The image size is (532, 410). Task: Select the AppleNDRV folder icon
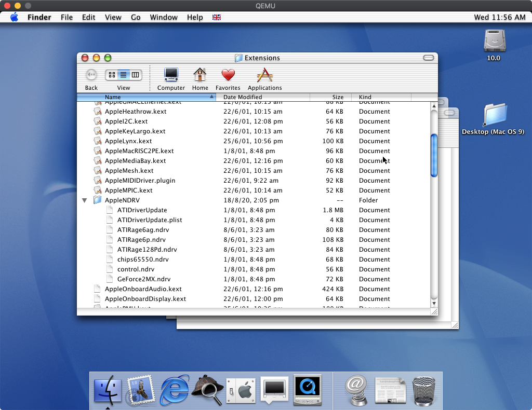point(98,200)
